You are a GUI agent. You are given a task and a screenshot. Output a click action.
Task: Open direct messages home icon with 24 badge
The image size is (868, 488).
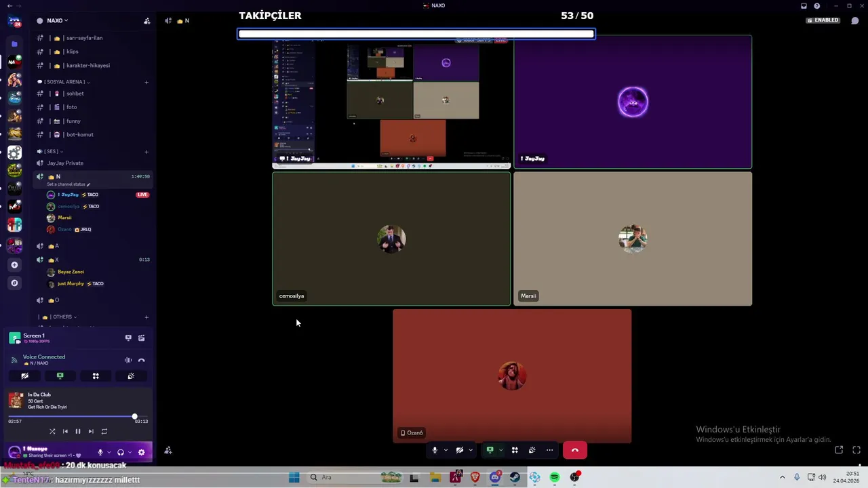coord(14,21)
